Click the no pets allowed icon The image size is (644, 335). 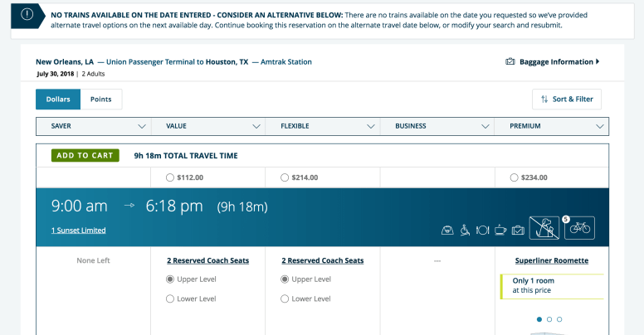click(x=544, y=227)
